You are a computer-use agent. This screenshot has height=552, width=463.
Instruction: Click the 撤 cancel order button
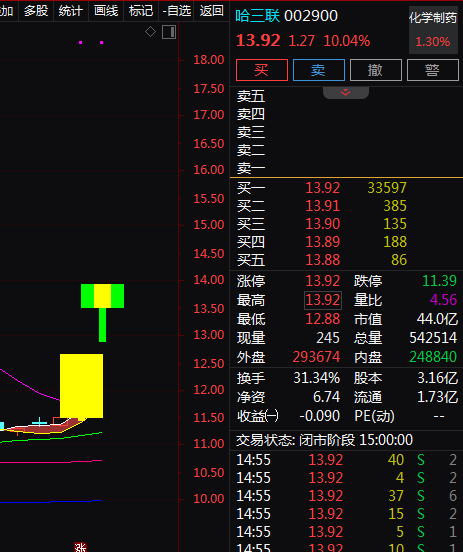pyautogui.click(x=376, y=70)
